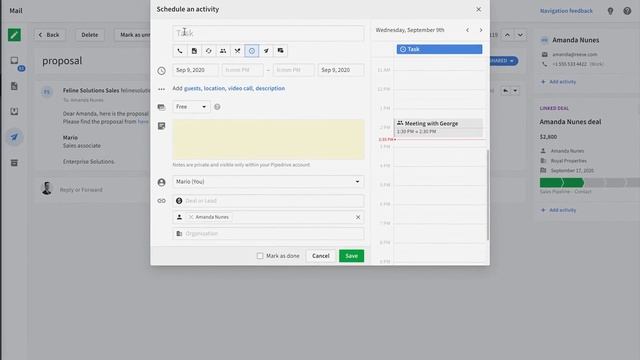Image resolution: width=640 pixels, height=360 pixels.
Task: Click the end time field
Action: point(293,70)
